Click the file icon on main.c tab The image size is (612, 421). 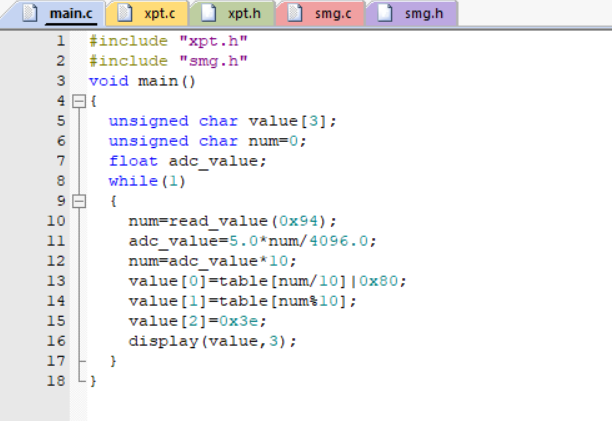coord(29,12)
